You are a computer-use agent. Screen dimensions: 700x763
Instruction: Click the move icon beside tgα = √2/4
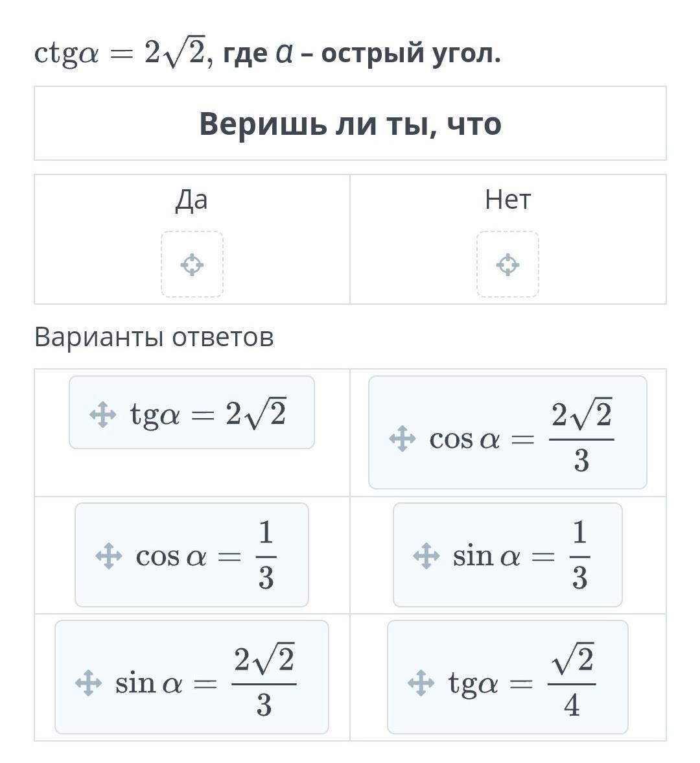click(421, 683)
